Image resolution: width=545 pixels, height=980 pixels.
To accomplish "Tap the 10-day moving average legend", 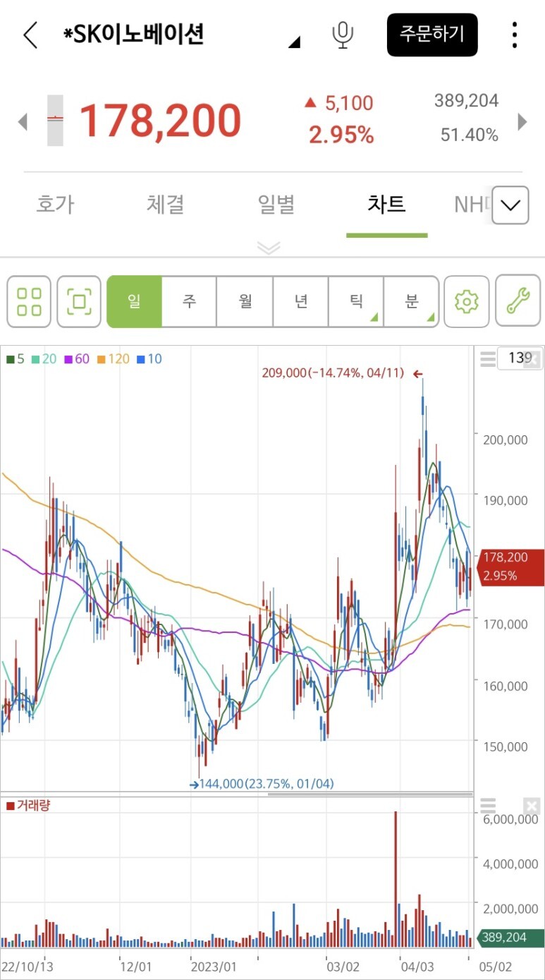I will pos(149,358).
